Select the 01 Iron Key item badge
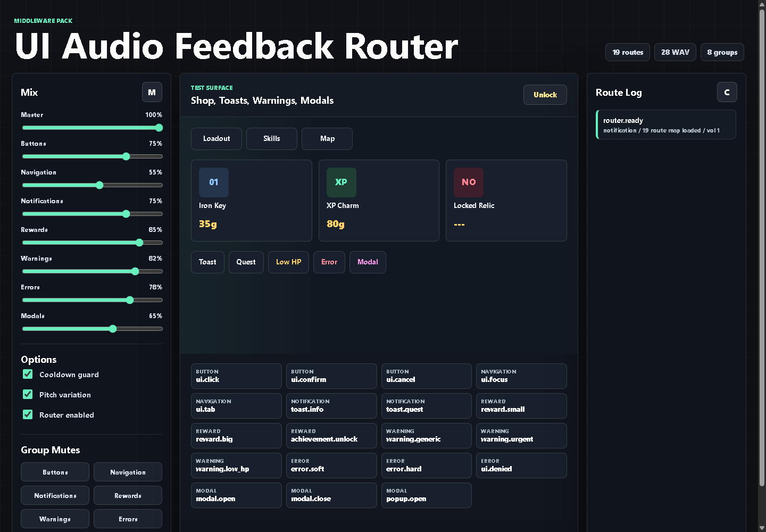 pyautogui.click(x=214, y=182)
